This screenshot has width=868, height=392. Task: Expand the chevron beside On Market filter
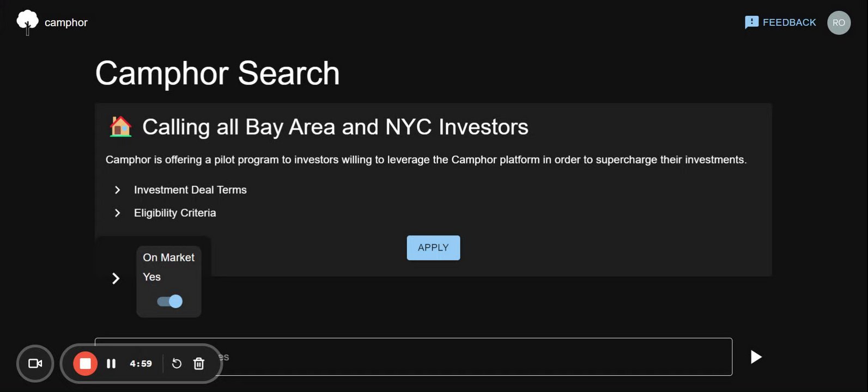(x=116, y=279)
